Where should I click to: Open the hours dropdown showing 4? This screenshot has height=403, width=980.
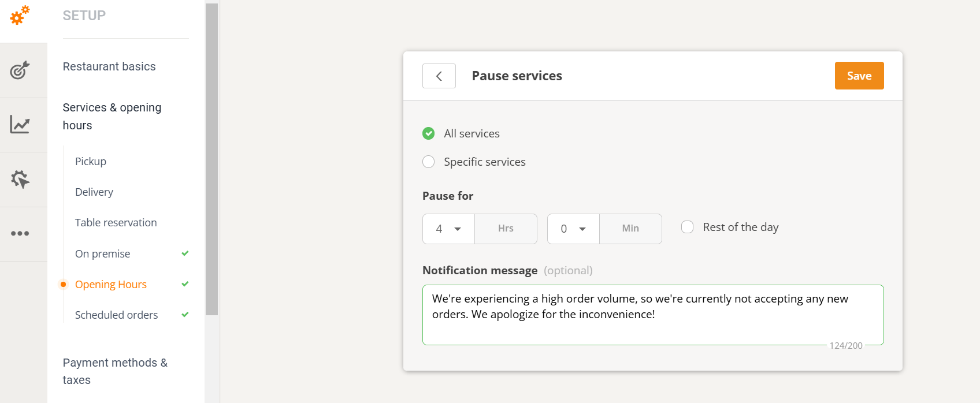pyautogui.click(x=448, y=229)
